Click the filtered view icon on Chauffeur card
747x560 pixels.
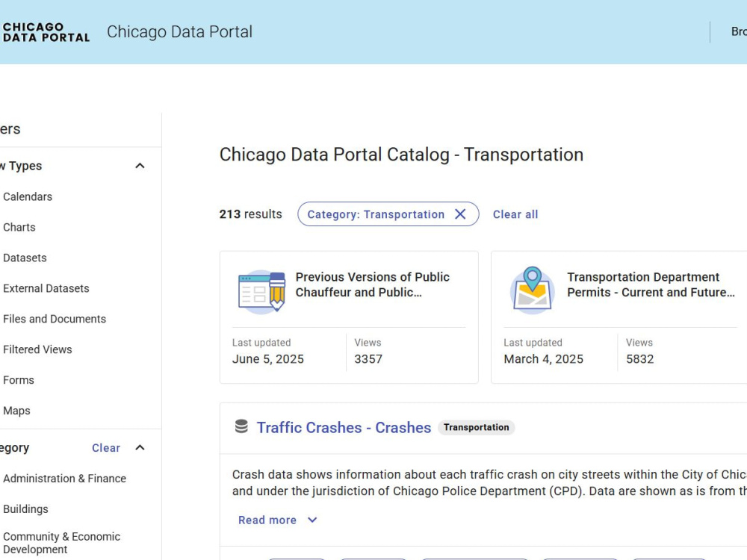[261, 291]
